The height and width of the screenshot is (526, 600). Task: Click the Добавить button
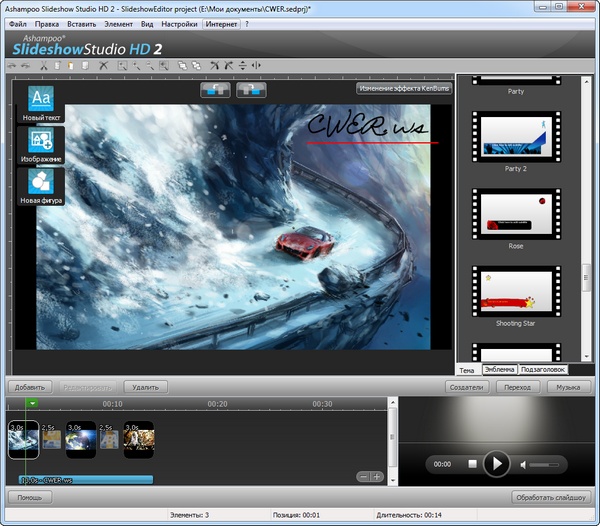coord(31,386)
